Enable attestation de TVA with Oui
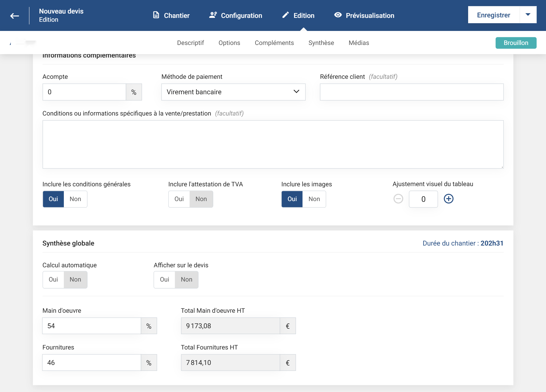 pos(179,199)
